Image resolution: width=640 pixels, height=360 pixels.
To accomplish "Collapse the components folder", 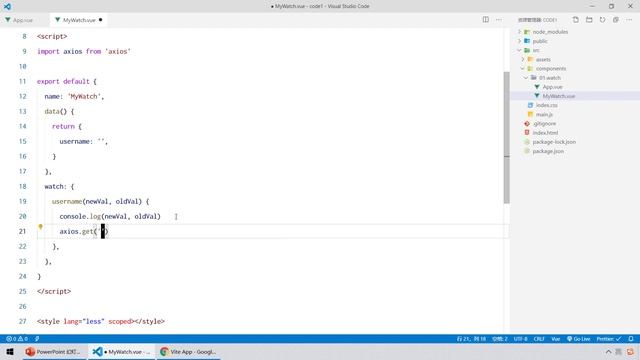I will pyautogui.click(x=551, y=69).
